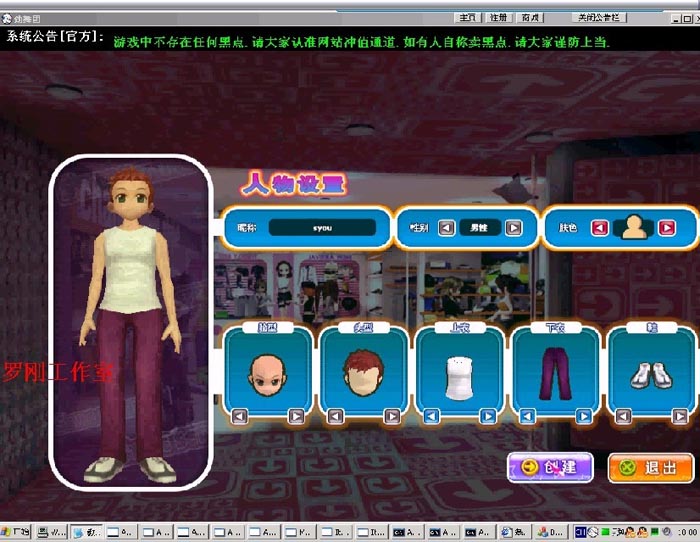Switch to next hairstyle
Image resolution: width=700 pixels, height=542 pixels.
coord(392,415)
